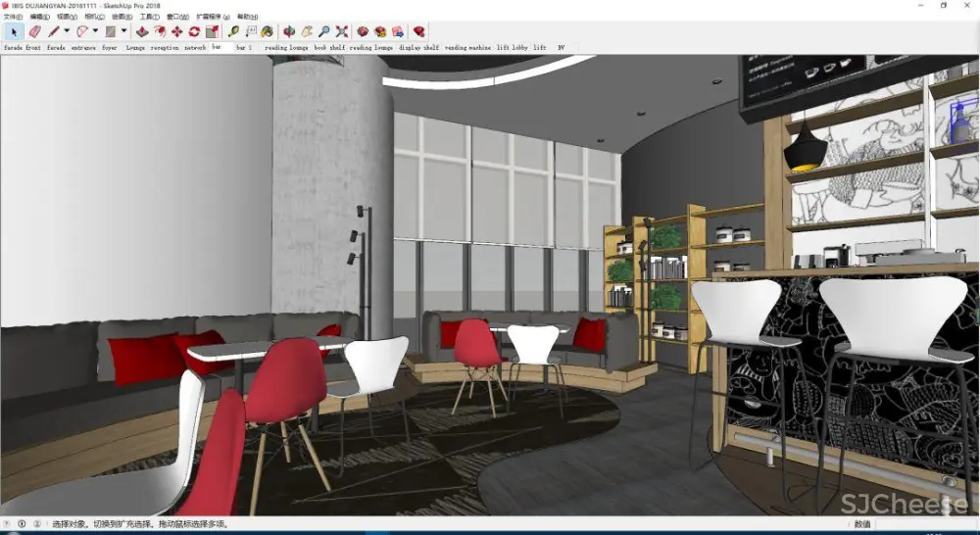
Task: Open the 相机 (Camera) menu
Action: tap(94, 17)
